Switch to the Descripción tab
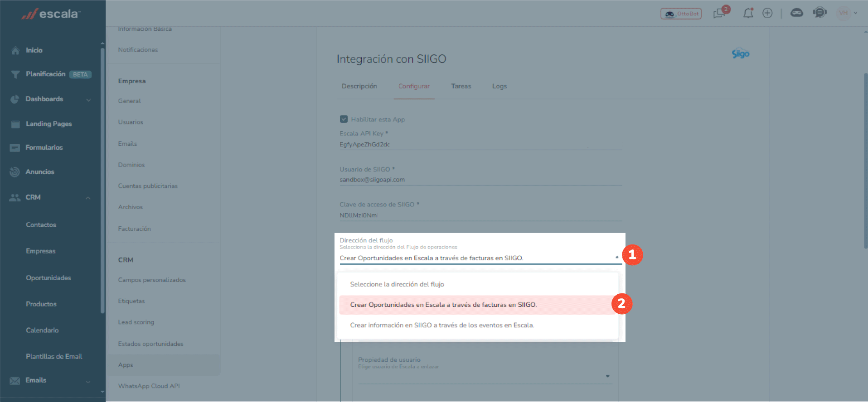This screenshot has height=402, width=868. pyautogui.click(x=359, y=86)
